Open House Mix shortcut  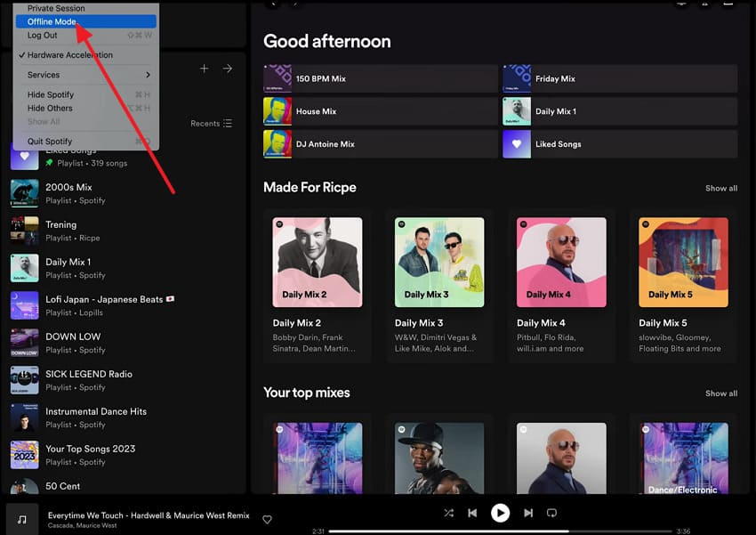[381, 111]
